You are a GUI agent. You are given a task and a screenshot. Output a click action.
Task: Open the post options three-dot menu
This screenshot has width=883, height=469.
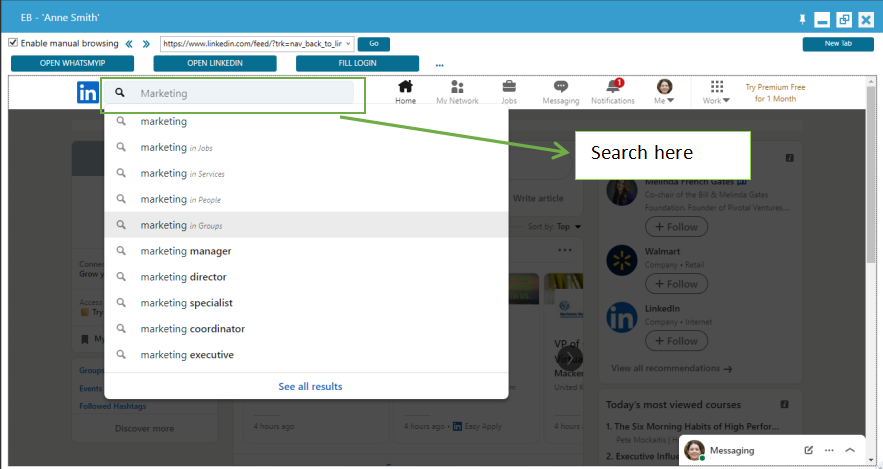pos(565,250)
